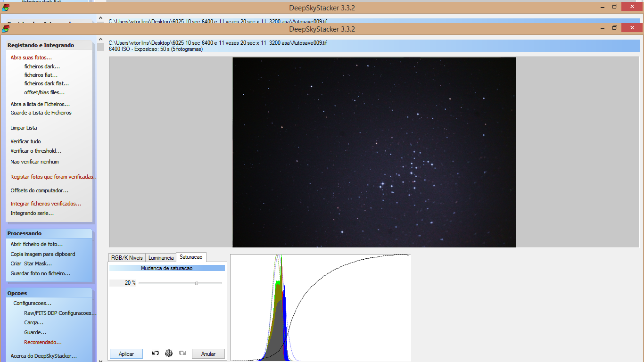Click the RGB histogram curve graph
The image size is (644, 362).
321,308
